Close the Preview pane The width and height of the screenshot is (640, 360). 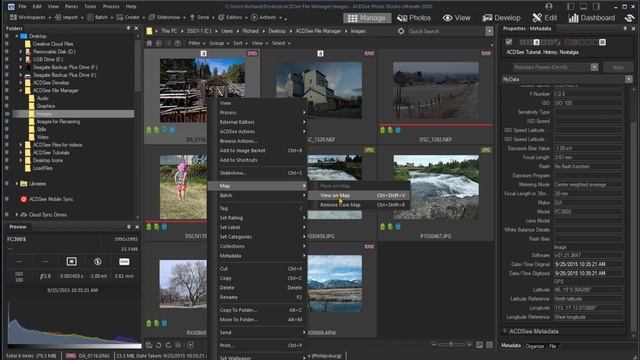click(x=137, y=227)
